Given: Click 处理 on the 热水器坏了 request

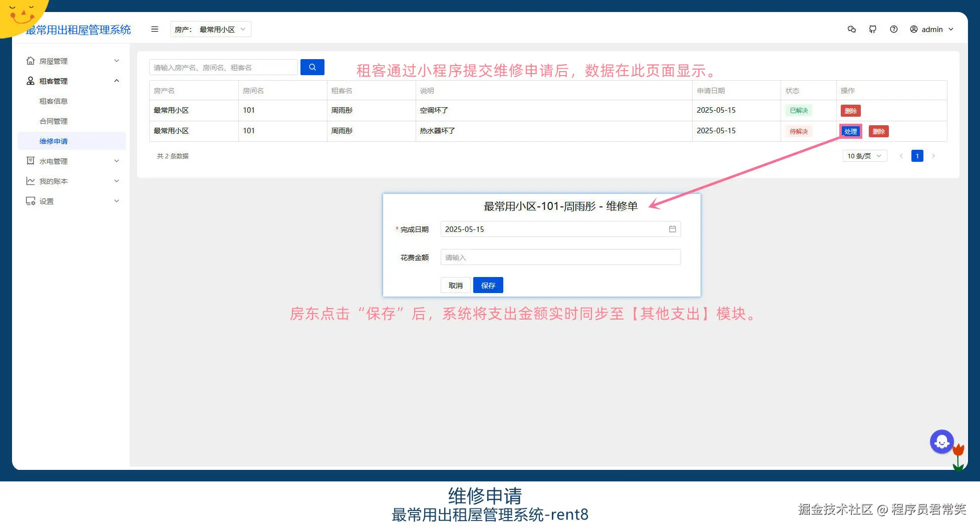Looking at the screenshot, I should point(850,131).
